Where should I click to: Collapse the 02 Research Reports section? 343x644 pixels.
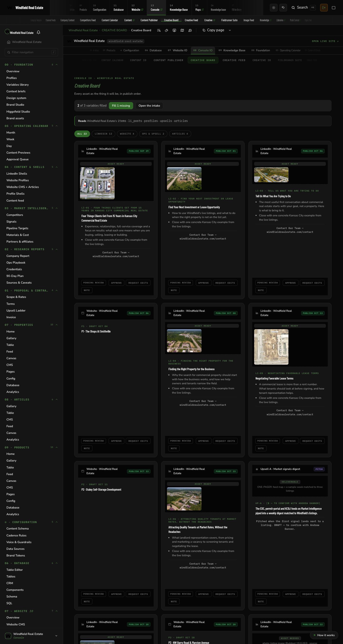point(57,249)
